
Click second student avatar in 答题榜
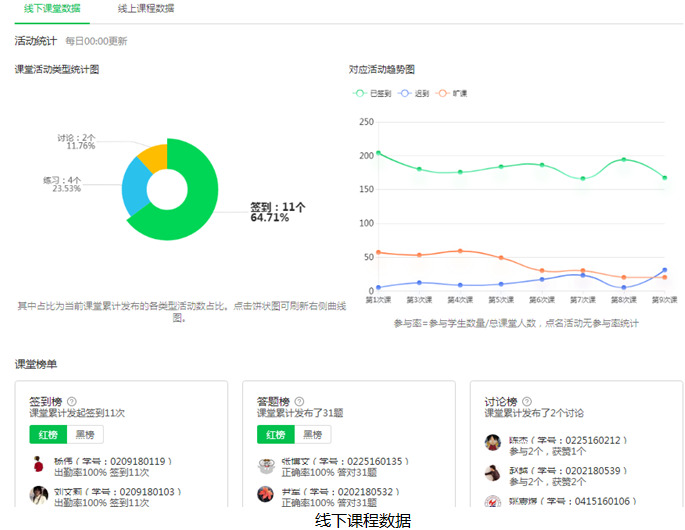[x=266, y=495]
